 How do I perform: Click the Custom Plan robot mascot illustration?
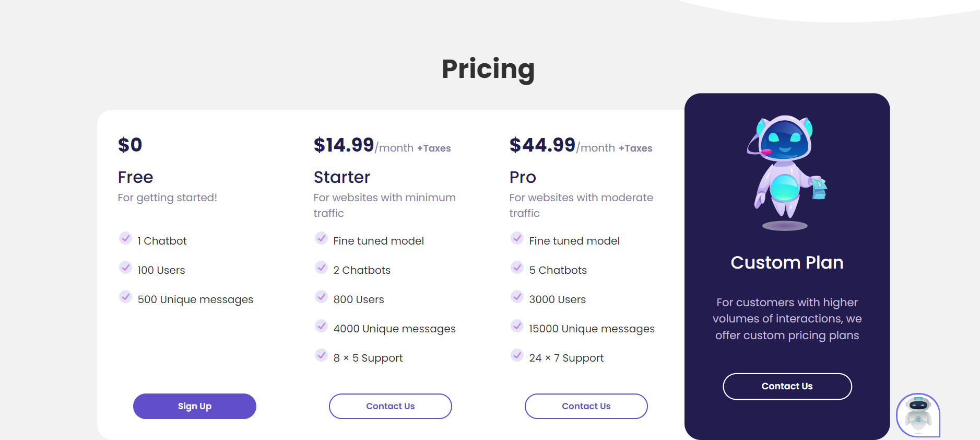(x=787, y=173)
